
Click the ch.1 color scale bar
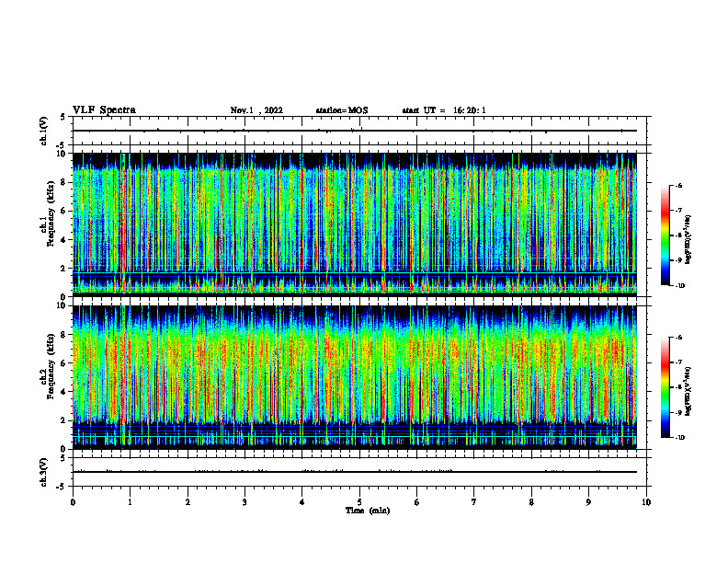665,236
